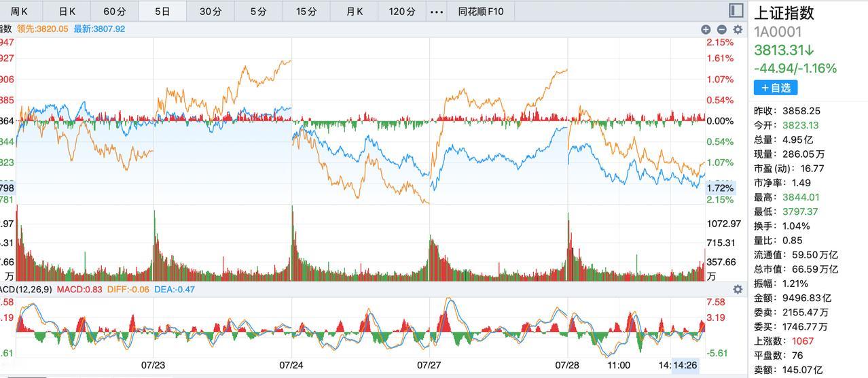The width and height of the screenshot is (868, 378).
Task: Click the 昨收 3858.25 row
Action: coord(787,111)
